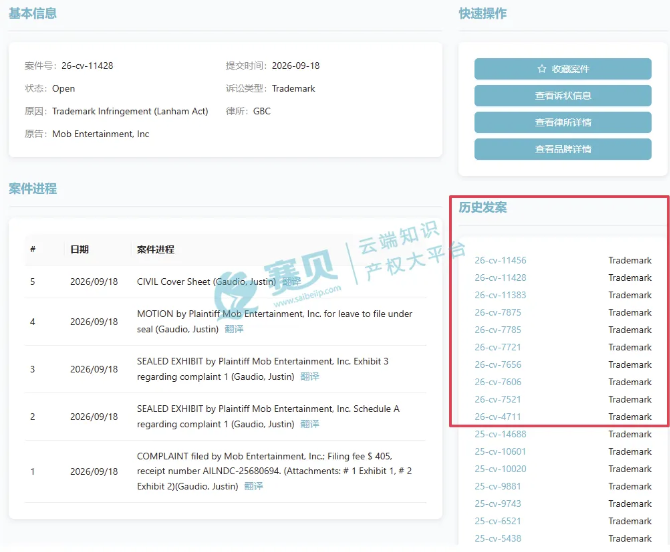Click 翻译 link for COMPLAINT filed entry
This screenshot has height=552, width=670.
253,486
